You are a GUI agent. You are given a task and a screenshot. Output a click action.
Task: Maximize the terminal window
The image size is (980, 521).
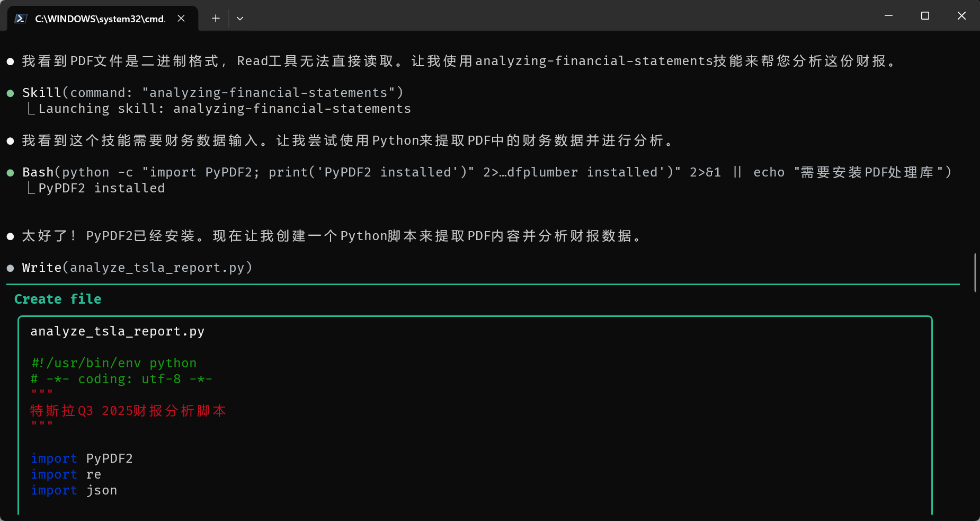(925, 16)
